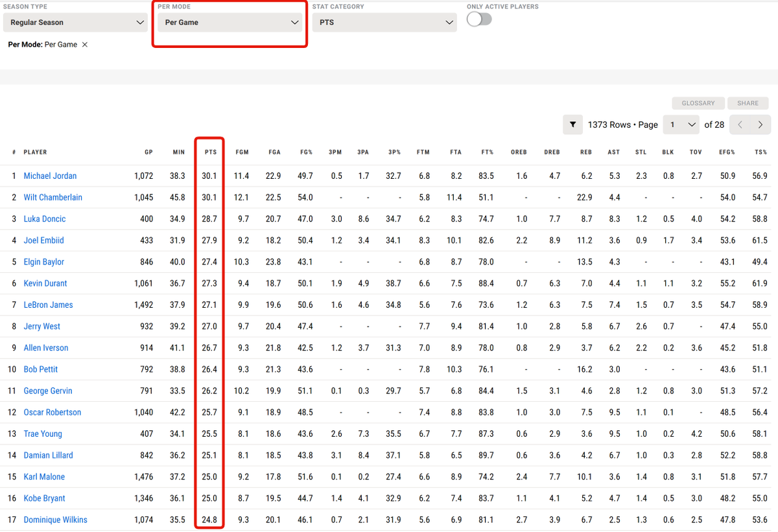Sort by the FT% column header
Screen dimensions: 778x532
[x=487, y=152]
